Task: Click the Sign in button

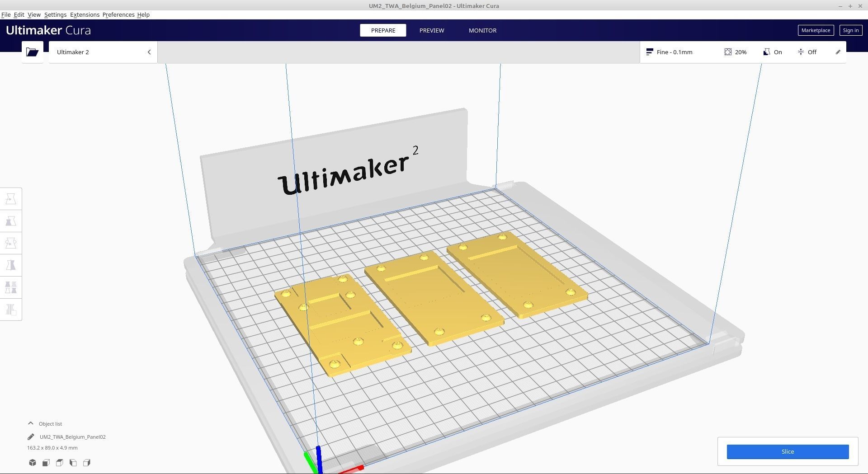Action: click(850, 30)
